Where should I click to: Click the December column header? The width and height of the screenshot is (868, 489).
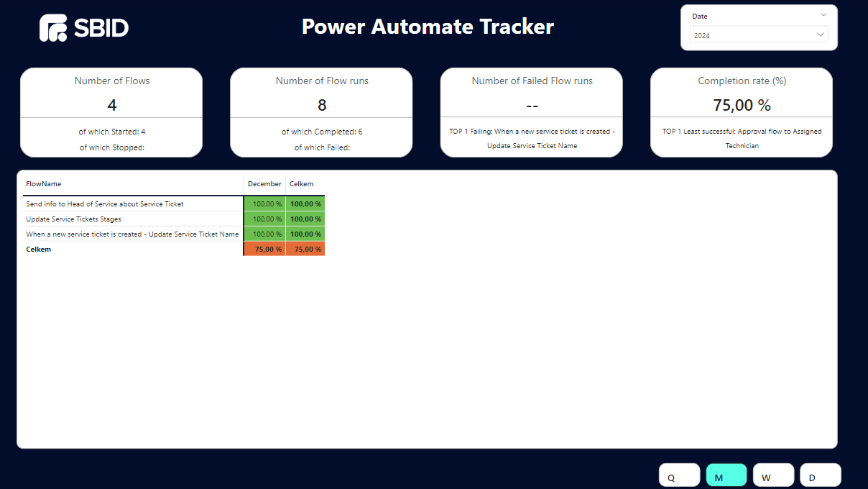[264, 184]
